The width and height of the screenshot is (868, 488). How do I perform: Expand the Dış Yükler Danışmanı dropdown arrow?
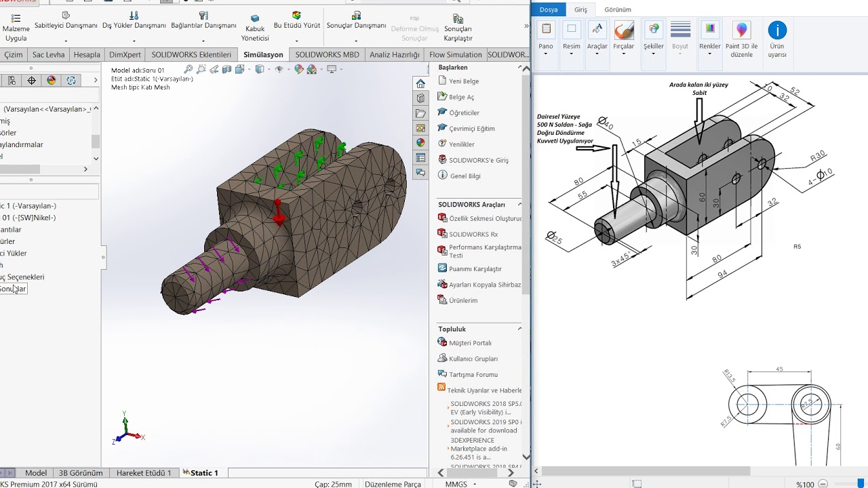(x=134, y=41)
